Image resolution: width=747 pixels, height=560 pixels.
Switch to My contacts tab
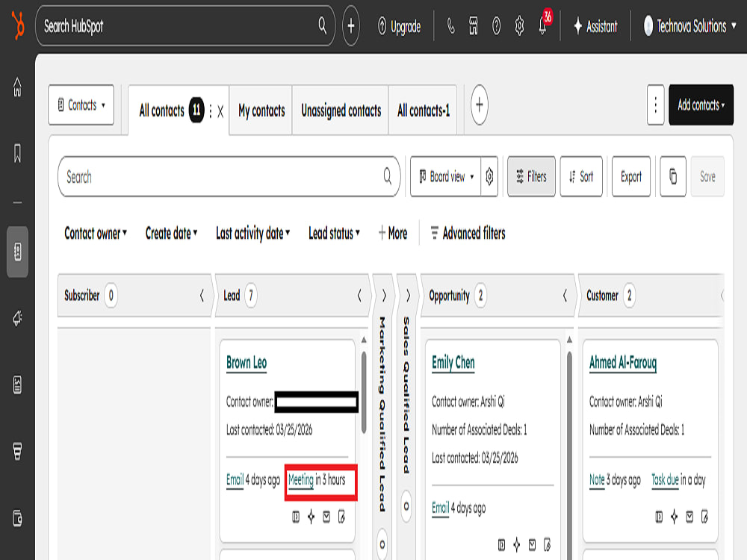(261, 111)
